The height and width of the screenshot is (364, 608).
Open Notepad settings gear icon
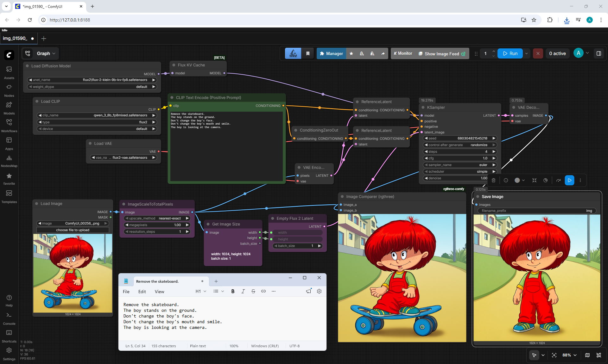tap(319, 291)
